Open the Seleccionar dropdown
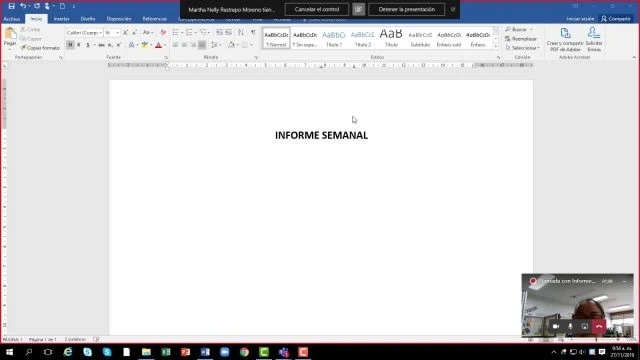Viewport: 640px width, 360px height. pos(522,48)
